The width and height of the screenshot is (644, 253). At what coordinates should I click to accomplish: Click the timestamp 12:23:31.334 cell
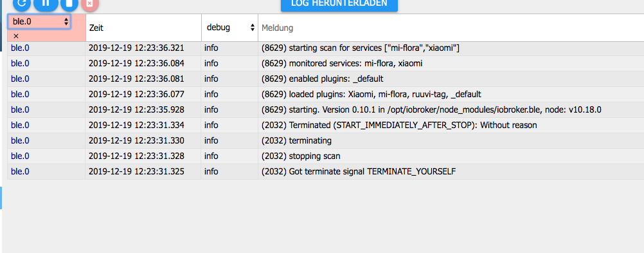click(136, 125)
